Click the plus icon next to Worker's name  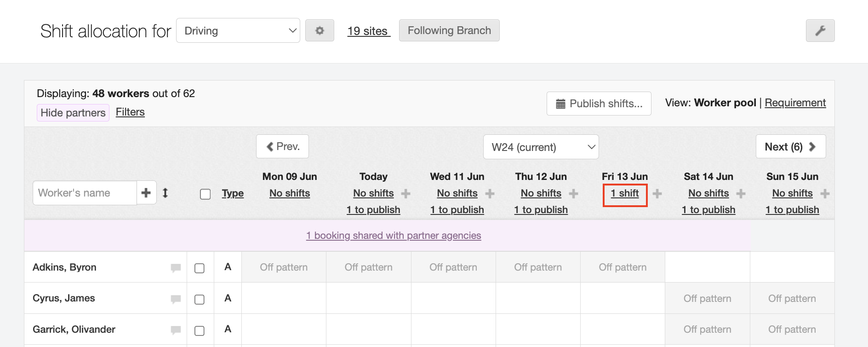146,193
